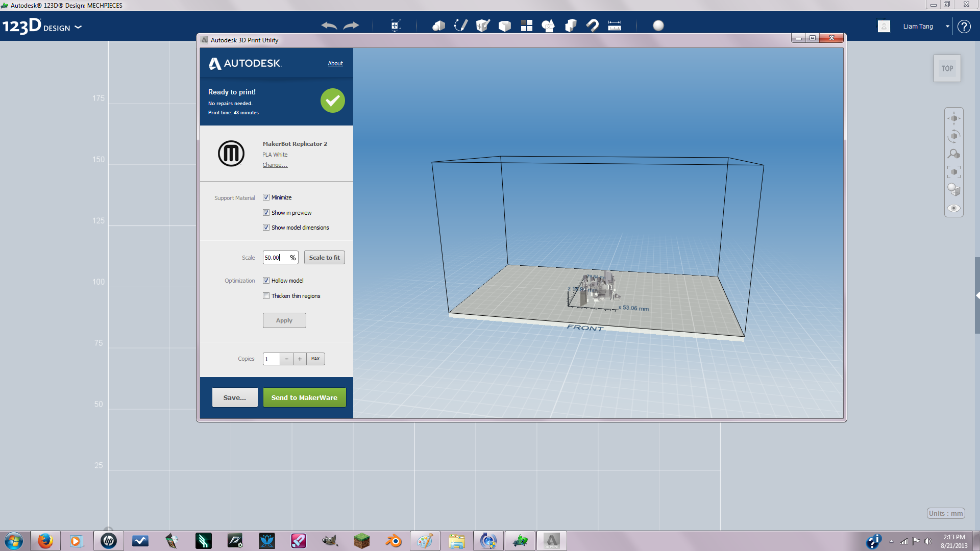Viewport: 980px width, 551px height.
Task: Toggle the eye visibility navigation button
Action: tap(954, 208)
